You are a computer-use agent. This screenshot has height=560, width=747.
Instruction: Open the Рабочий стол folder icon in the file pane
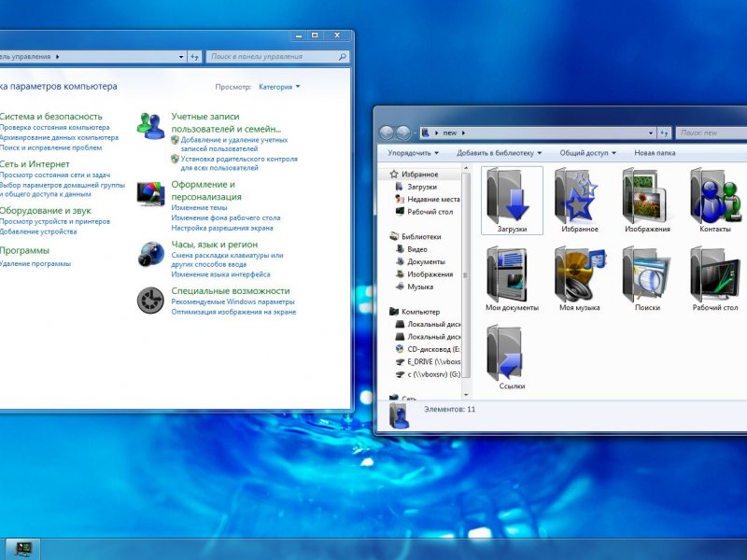pos(714,278)
